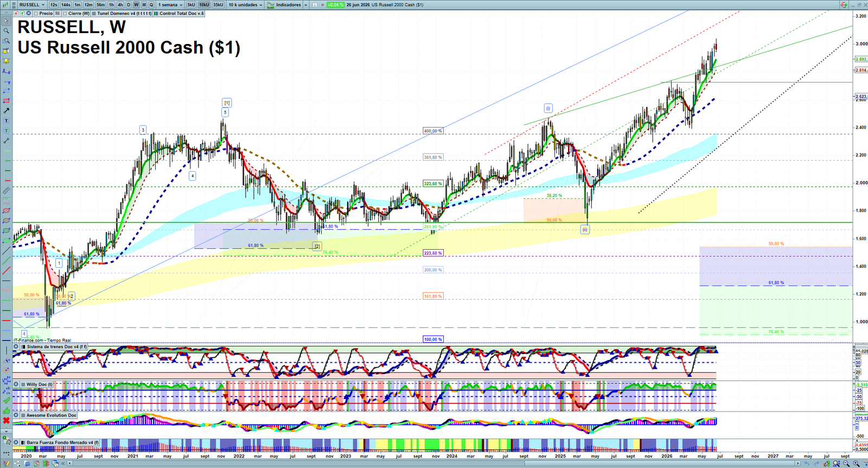Toggle Control Total Doc v.6 indicator
The image size is (868, 468).
point(156,14)
